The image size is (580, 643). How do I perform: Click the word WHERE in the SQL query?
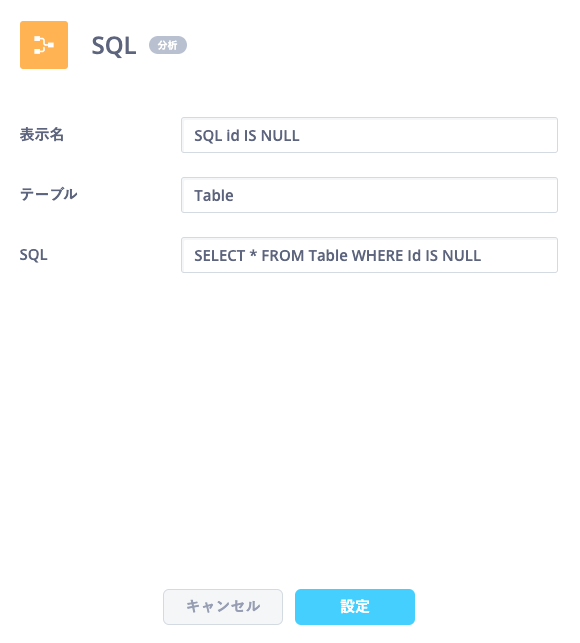(377, 256)
